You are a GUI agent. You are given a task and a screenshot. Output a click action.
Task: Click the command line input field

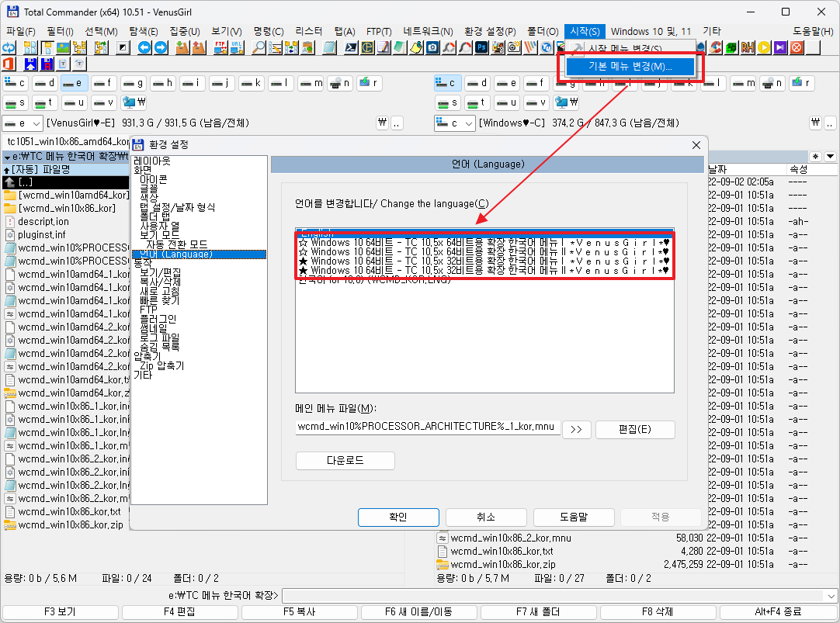pyautogui.click(x=554, y=596)
